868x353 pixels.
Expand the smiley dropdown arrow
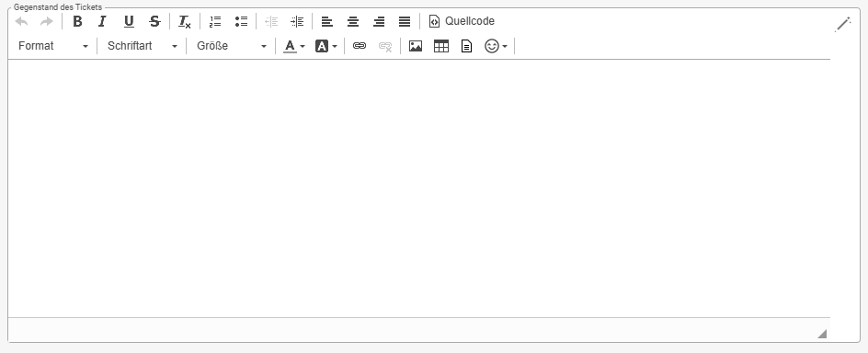click(x=504, y=47)
